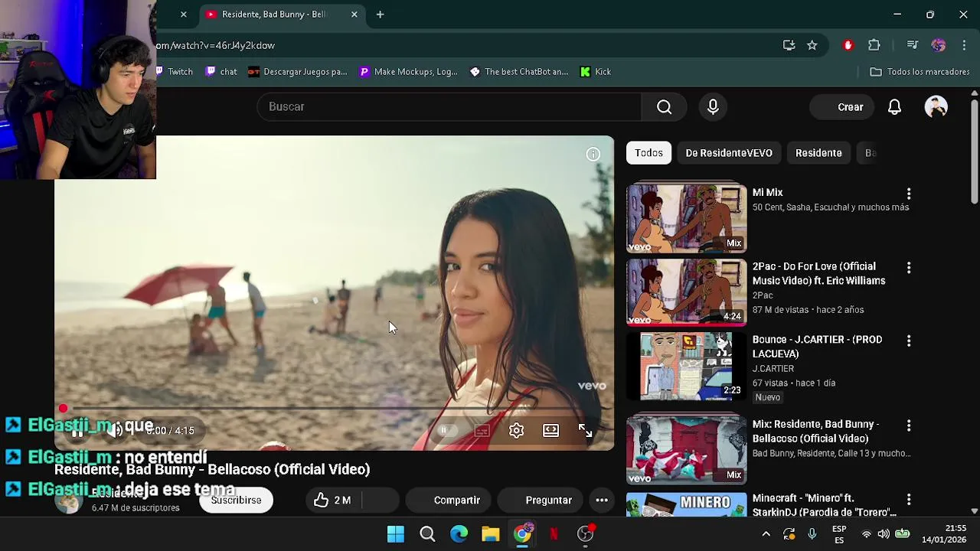Viewport: 980px width, 551px height.
Task: Open the Mi Mix thumbnail
Action: 687,218
